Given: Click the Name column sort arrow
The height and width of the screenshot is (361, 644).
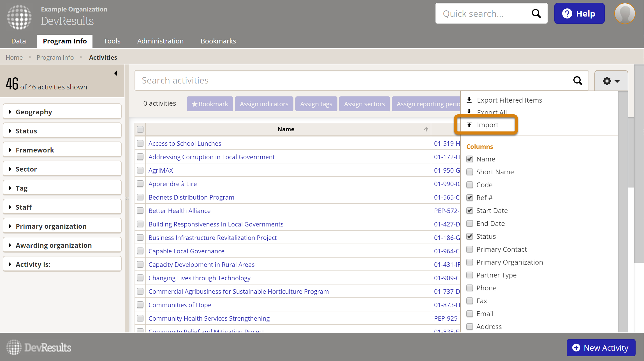Looking at the screenshot, I should (426, 129).
